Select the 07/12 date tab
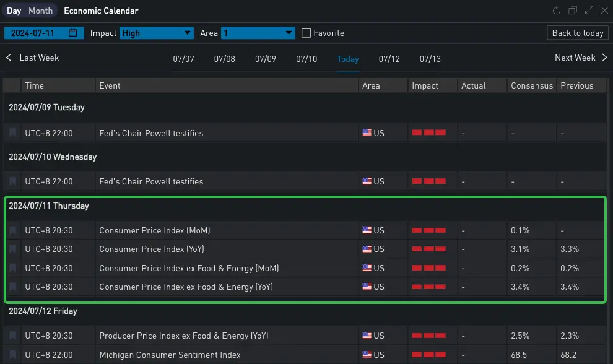 click(389, 59)
